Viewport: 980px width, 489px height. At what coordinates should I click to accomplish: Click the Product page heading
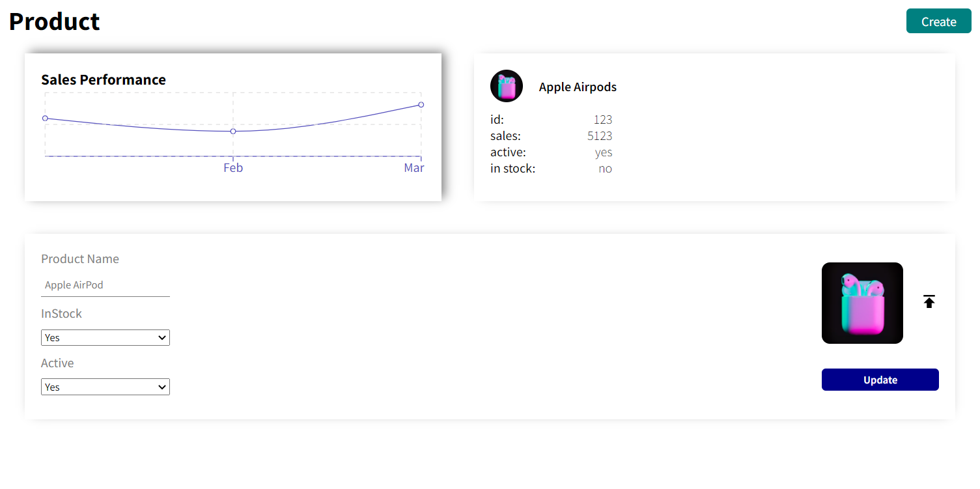pyautogui.click(x=54, y=21)
